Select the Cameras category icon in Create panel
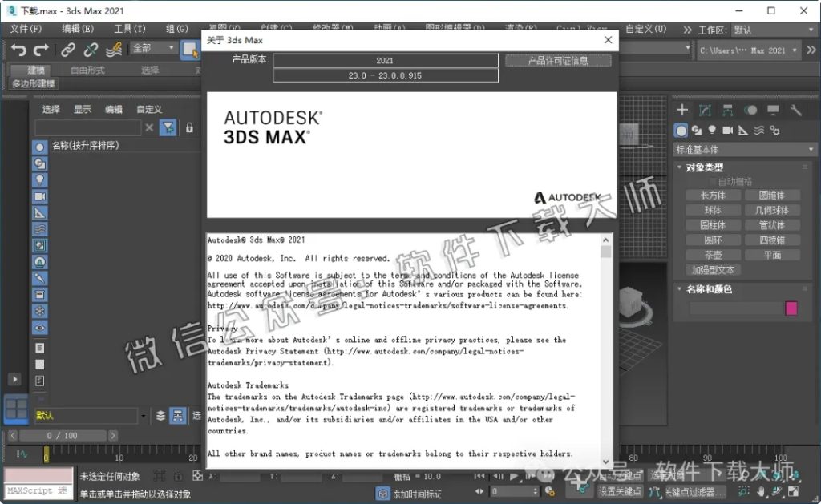The image size is (821, 504). (x=728, y=131)
